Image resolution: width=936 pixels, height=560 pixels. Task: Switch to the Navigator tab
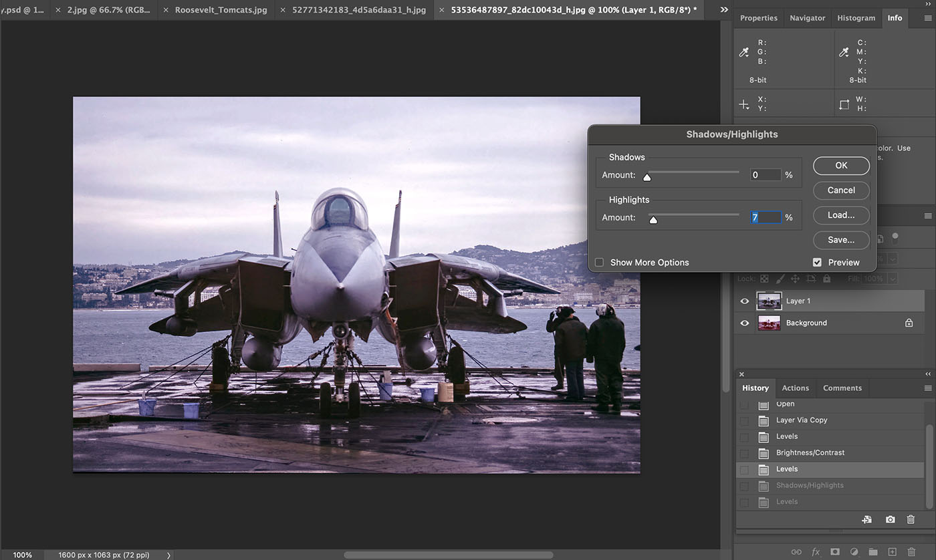[808, 18]
